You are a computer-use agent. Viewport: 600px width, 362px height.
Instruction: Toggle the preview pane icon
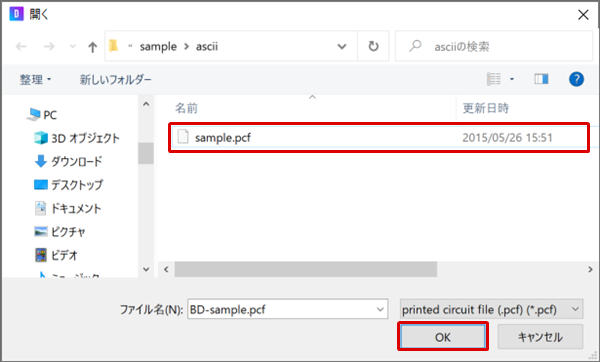point(541,79)
